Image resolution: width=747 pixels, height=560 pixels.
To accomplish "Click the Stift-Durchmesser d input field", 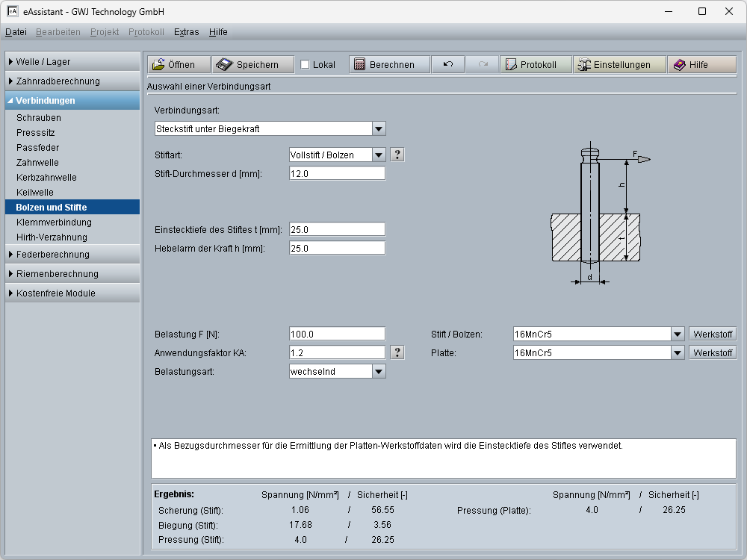I will pyautogui.click(x=337, y=173).
